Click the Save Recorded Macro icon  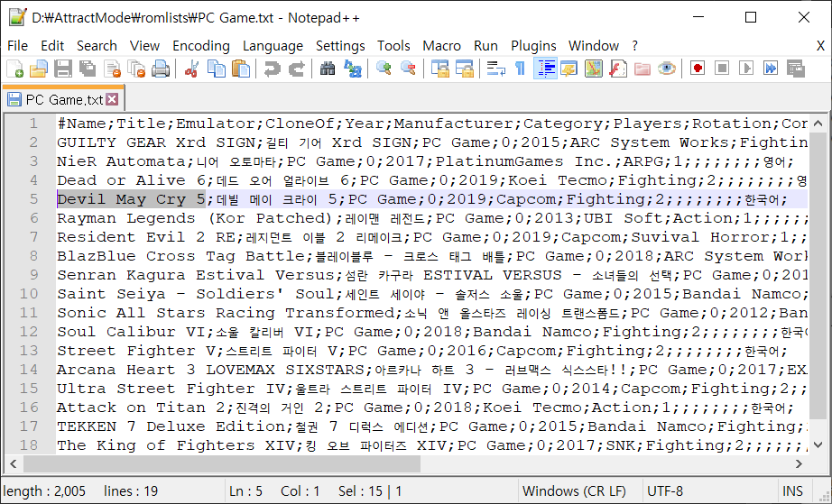pos(795,69)
